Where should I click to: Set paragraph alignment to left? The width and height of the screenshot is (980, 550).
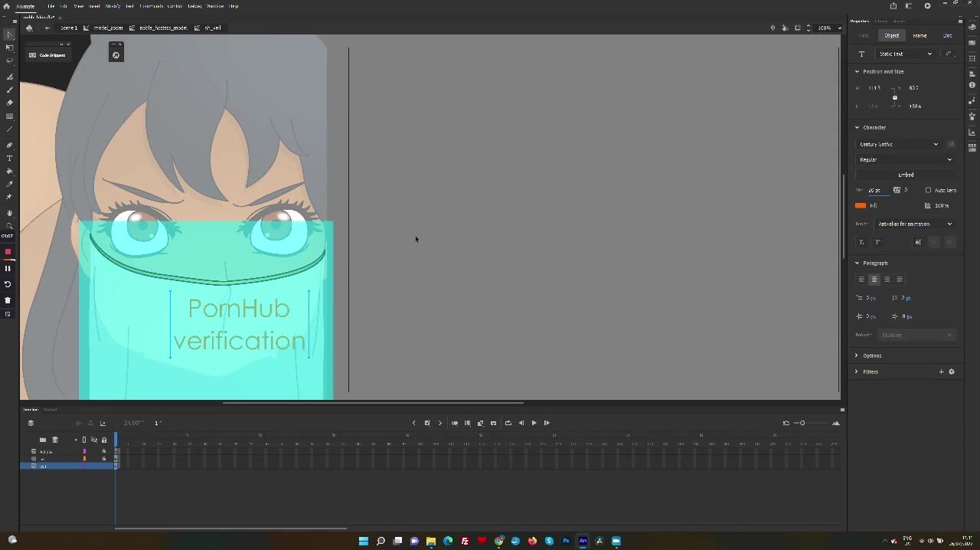[861, 280]
